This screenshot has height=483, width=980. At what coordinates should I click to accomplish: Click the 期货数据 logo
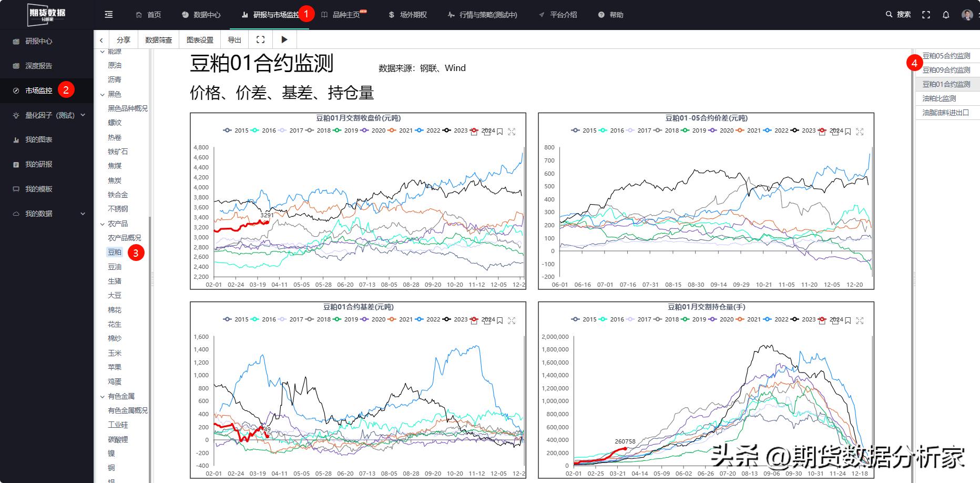[x=47, y=14]
